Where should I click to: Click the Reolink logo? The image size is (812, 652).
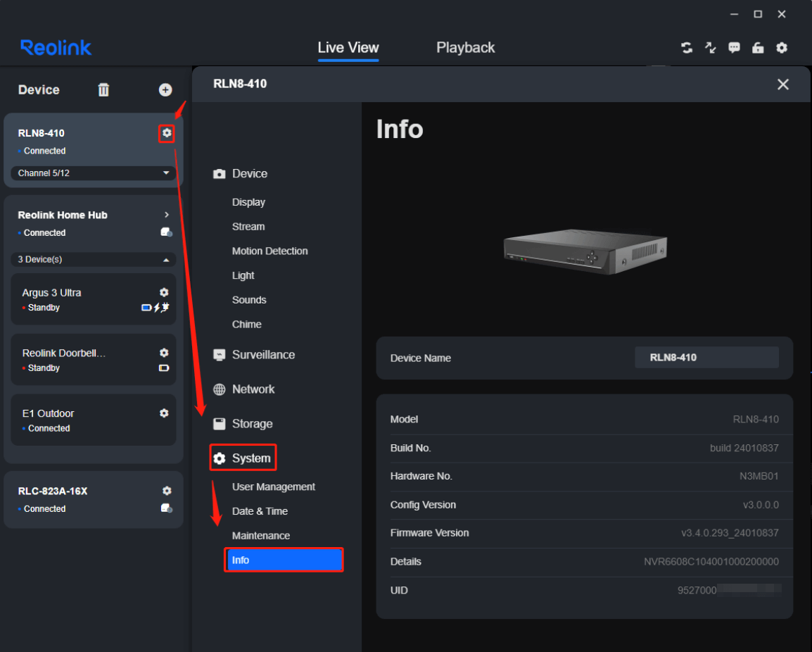click(56, 48)
